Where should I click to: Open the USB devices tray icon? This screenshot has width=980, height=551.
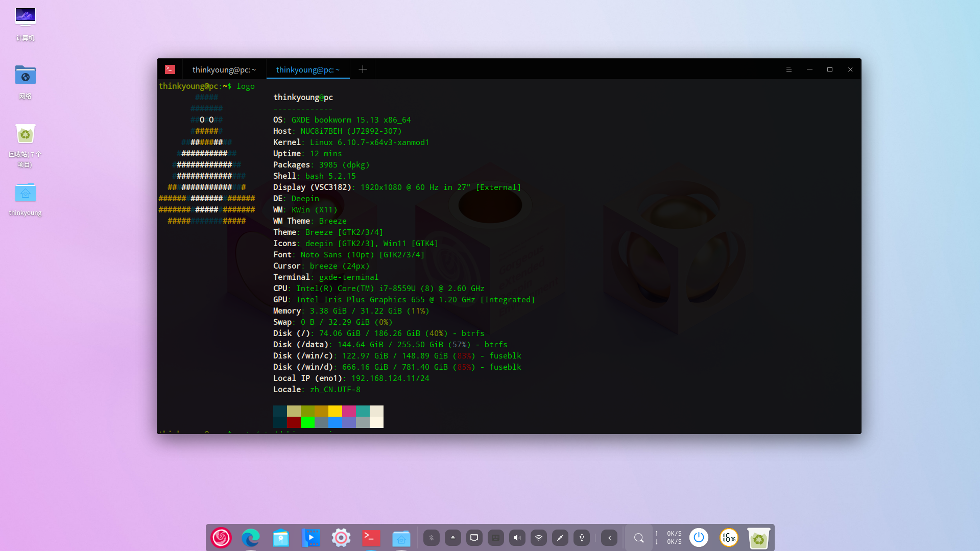[x=582, y=538]
